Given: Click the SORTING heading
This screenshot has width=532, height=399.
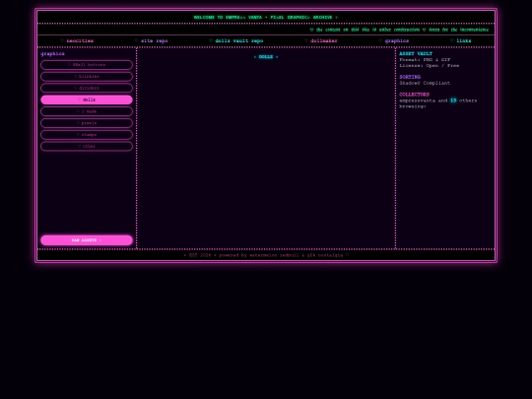Looking at the screenshot, I should [410, 77].
